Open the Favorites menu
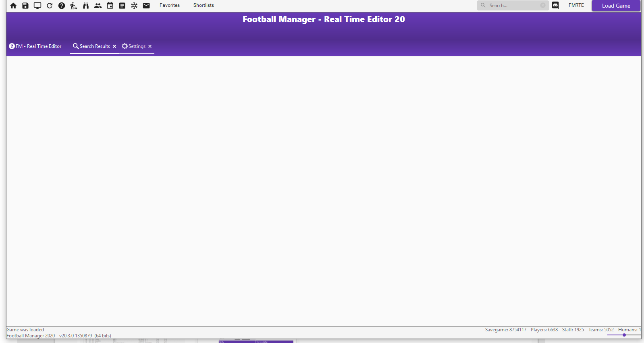Screen dimensions: 644x343 click(170, 5)
